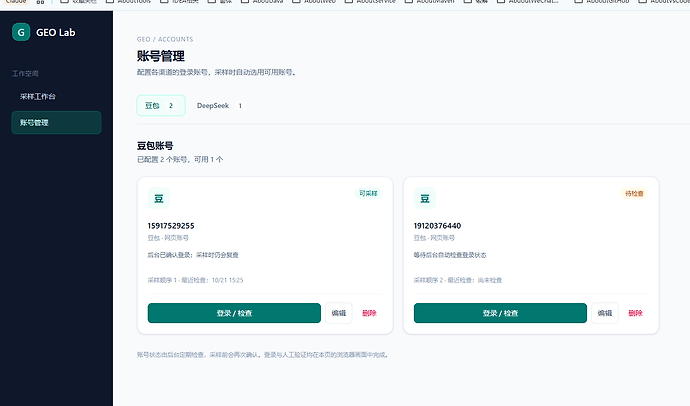Click 删除 on the 15917529255 card

[x=369, y=313]
